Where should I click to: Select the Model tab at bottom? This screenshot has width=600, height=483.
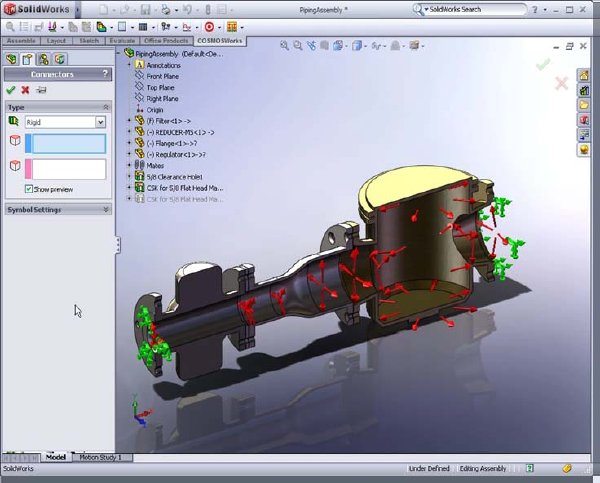tap(56, 457)
